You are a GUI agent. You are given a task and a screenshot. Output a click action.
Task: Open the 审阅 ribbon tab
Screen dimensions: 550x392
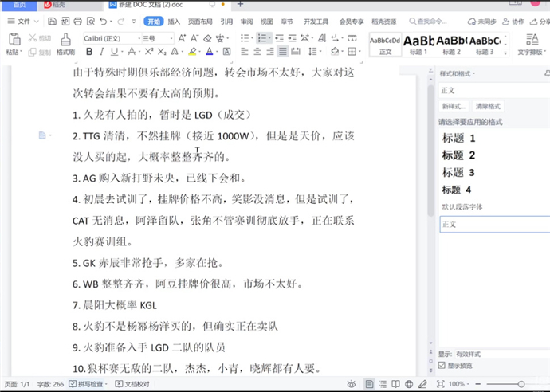pos(246,22)
